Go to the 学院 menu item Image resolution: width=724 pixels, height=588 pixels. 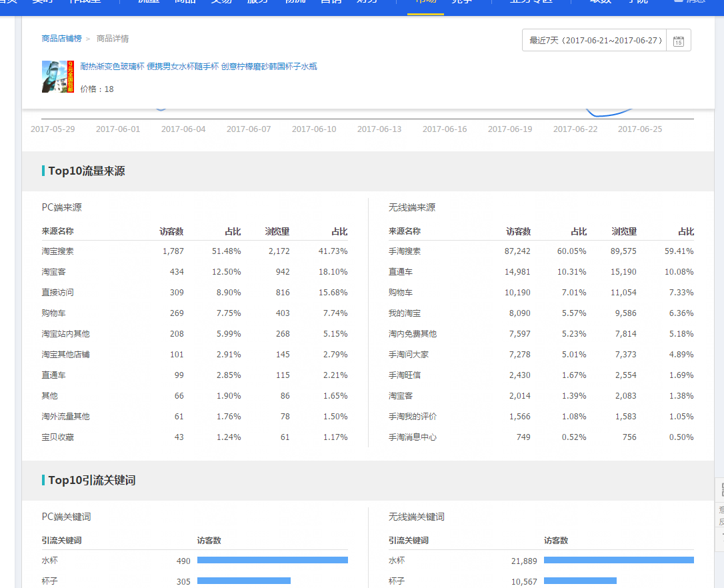[x=637, y=3]
